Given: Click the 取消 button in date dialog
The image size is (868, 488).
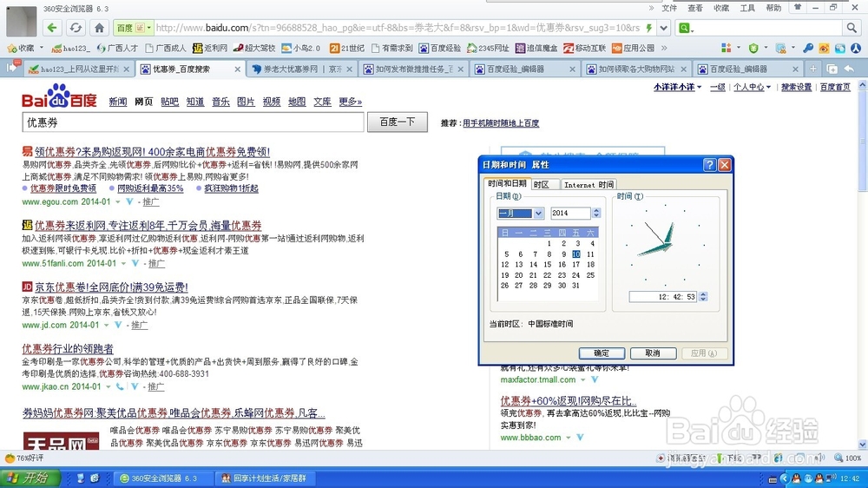Looking at the screenshot, I should click(x=653, y=353).
